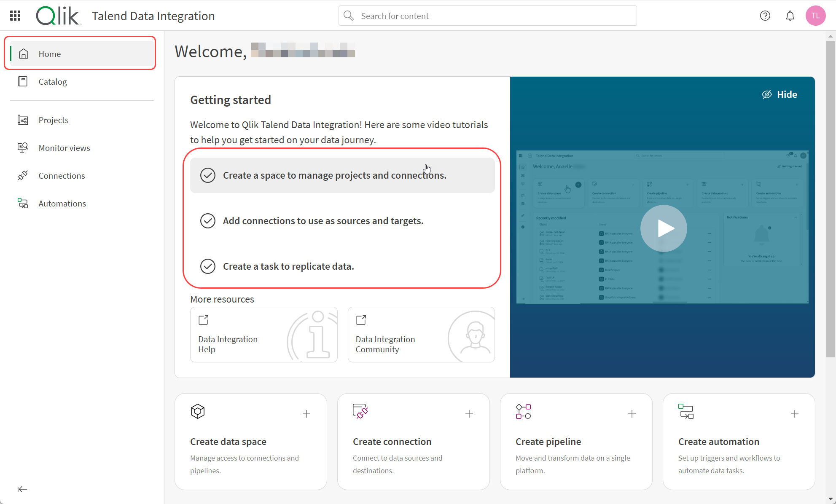Toggle the Getting started checklist item
The image size is (836, 504).
point(207,174)
